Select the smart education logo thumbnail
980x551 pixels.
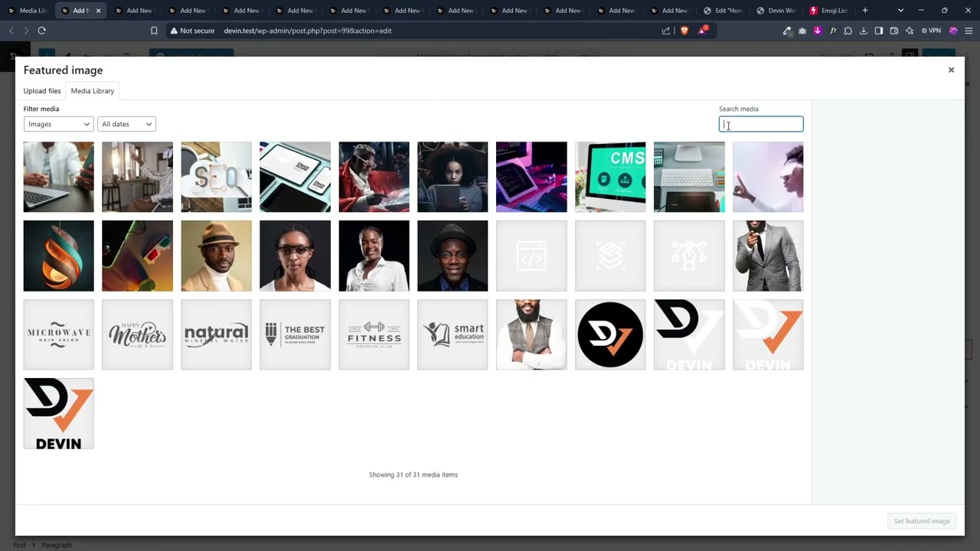pos(452,334)
